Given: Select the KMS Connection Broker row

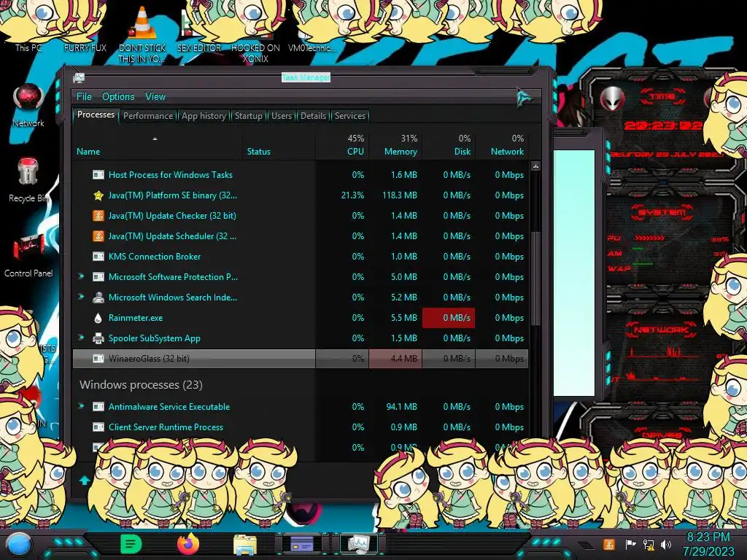Looking at the screenshot, I should tap(301, 257).
